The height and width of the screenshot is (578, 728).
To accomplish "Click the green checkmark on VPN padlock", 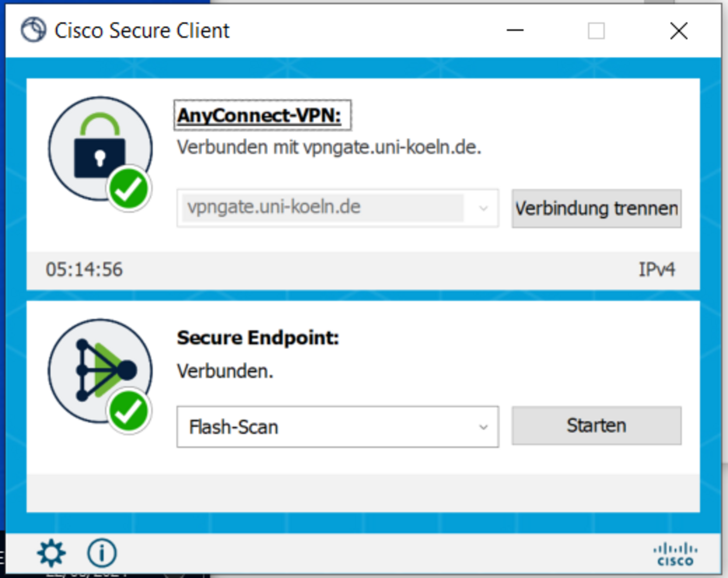I will click(128, 189).
